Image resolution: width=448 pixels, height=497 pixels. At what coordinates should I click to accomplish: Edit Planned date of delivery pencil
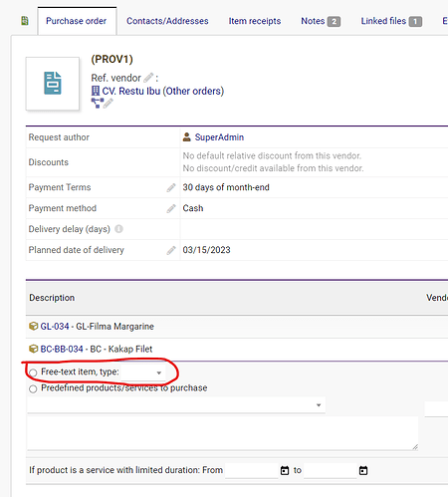tap(171, 250)
